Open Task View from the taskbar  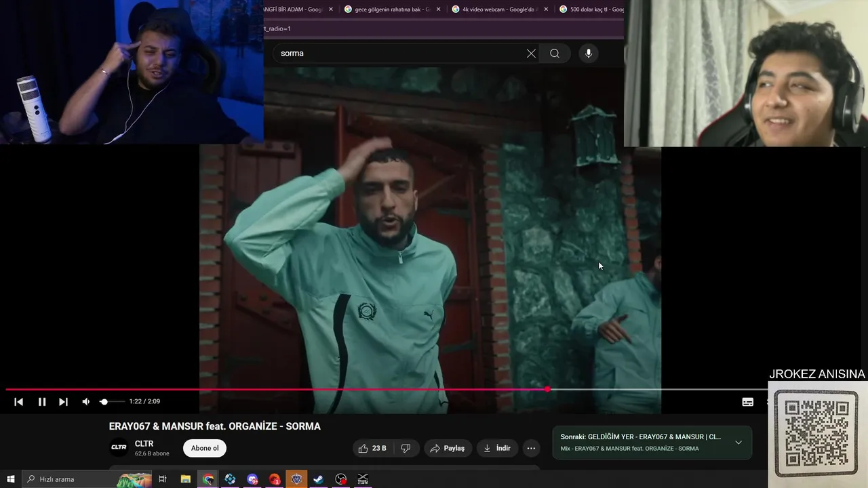coord(163,479)
